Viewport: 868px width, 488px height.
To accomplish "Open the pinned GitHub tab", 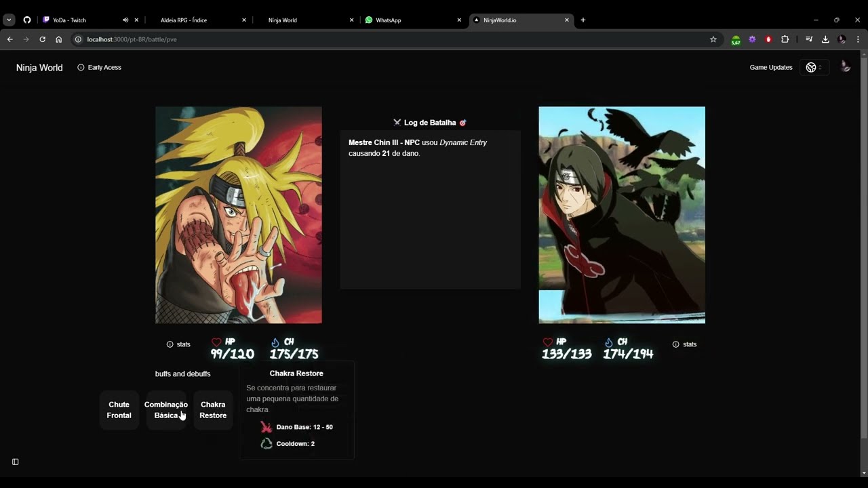I will click(27, 20).
